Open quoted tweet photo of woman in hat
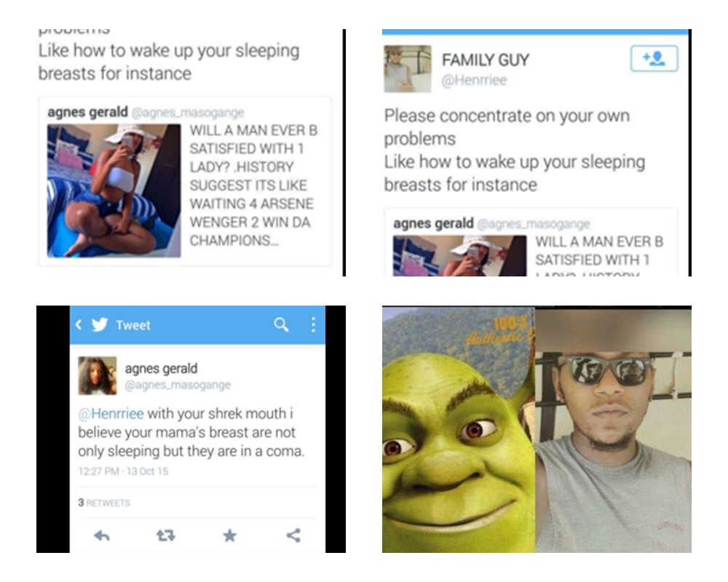Image resolution: width=728 pixels, height=582 pixels. [x=114, y=191]
